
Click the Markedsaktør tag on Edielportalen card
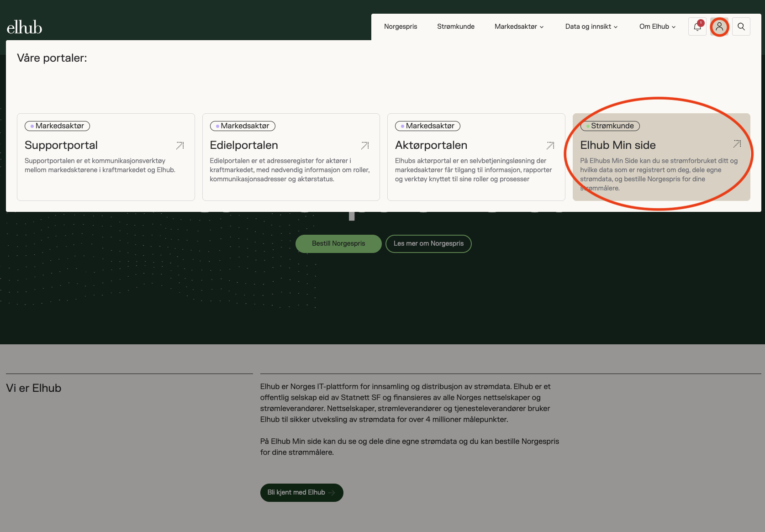coord(243,126)
